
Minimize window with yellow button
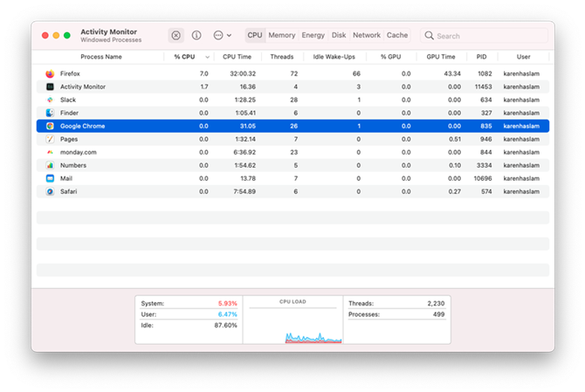coord(56,36)
